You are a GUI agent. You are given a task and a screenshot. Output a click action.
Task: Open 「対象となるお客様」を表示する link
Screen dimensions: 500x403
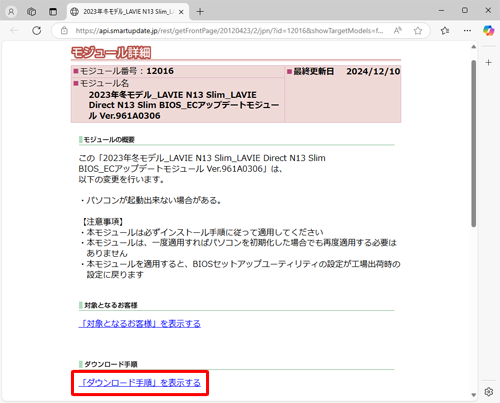[x=140, y=323]
